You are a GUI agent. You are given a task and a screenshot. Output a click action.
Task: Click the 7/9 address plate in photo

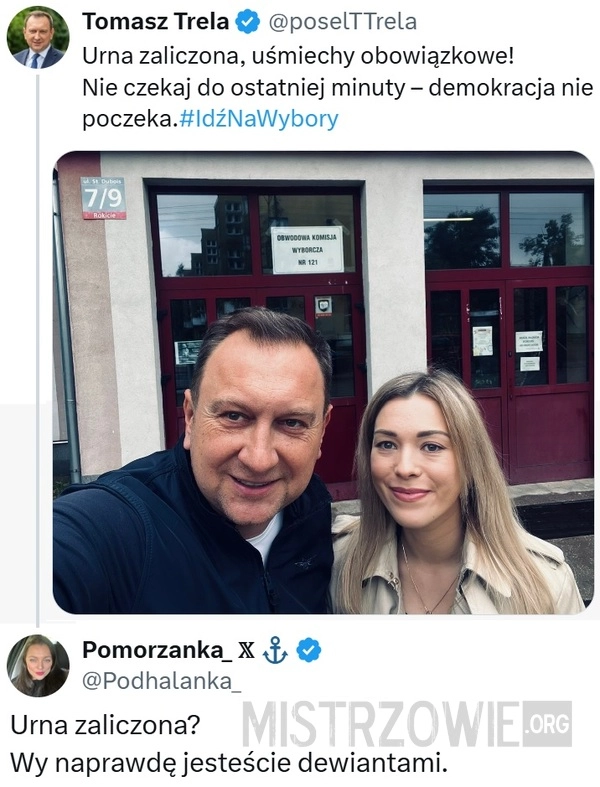point(103,198)
